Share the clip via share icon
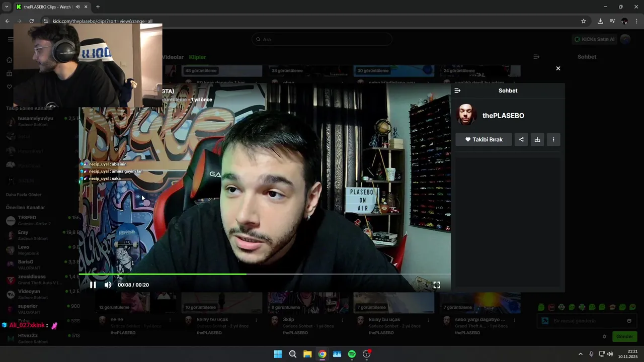 point(521,139)
